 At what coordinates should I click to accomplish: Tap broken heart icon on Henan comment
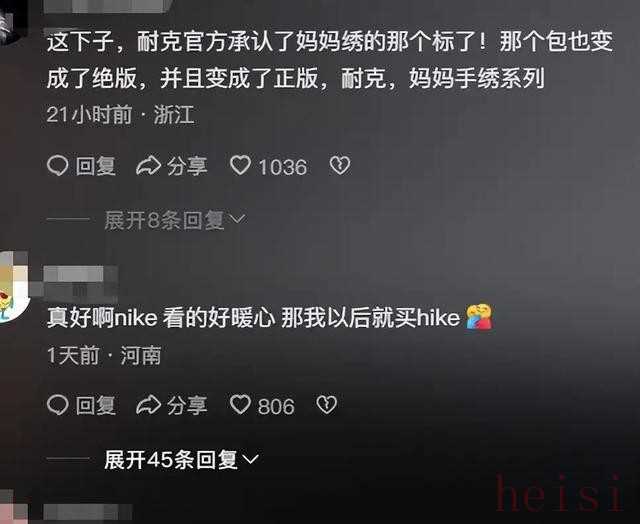[x=327, y=405]
